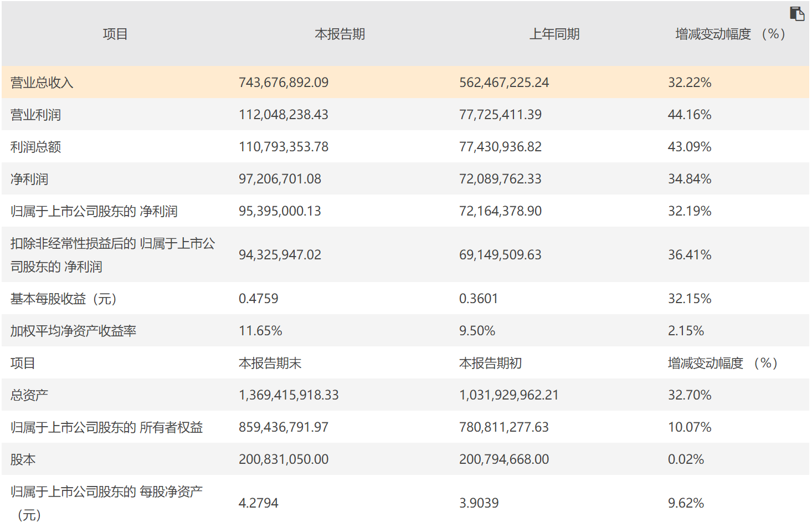Click the 2.15% cell
812x527 pixels.
point(686,331)
